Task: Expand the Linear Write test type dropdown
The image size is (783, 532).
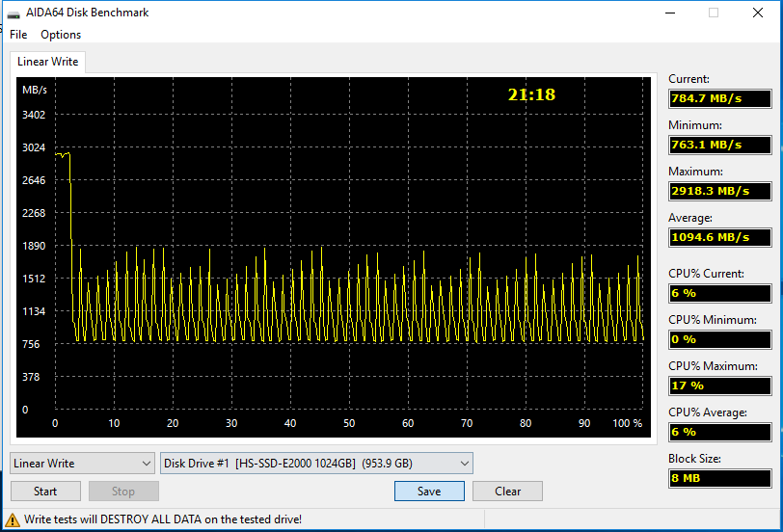Action: (82, 464)
